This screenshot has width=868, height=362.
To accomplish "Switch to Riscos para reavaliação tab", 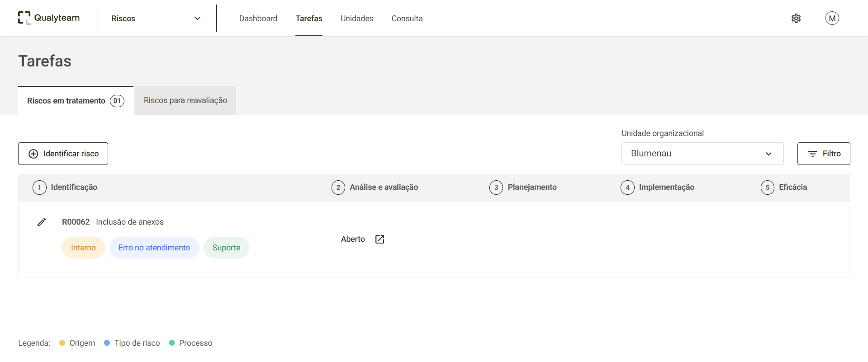I will [185, 100].
